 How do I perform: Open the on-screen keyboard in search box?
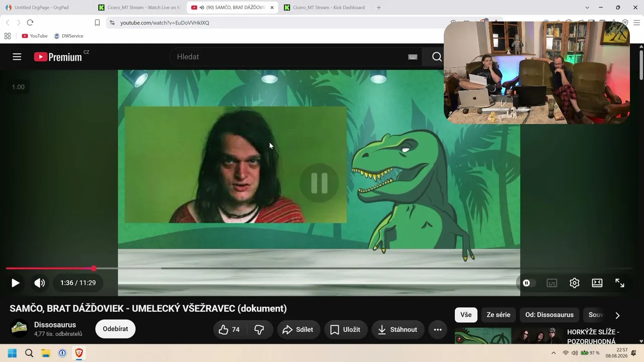tap(413, 57)
